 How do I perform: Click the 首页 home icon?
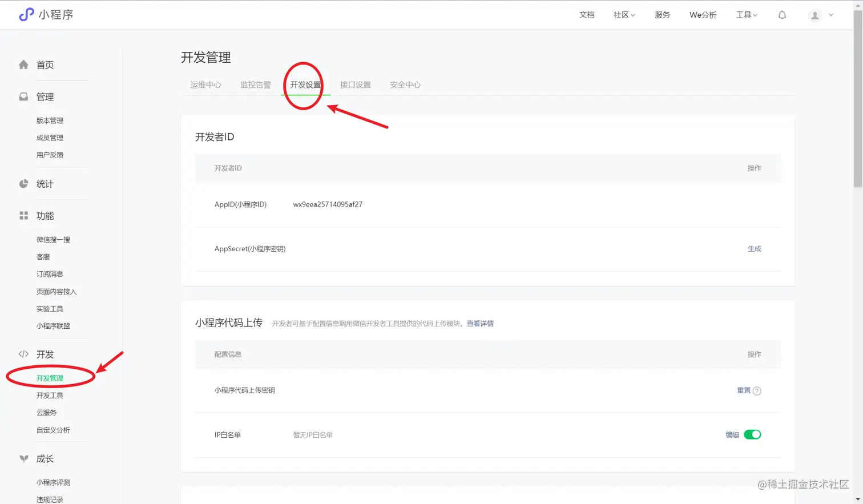tap(23, 64)
